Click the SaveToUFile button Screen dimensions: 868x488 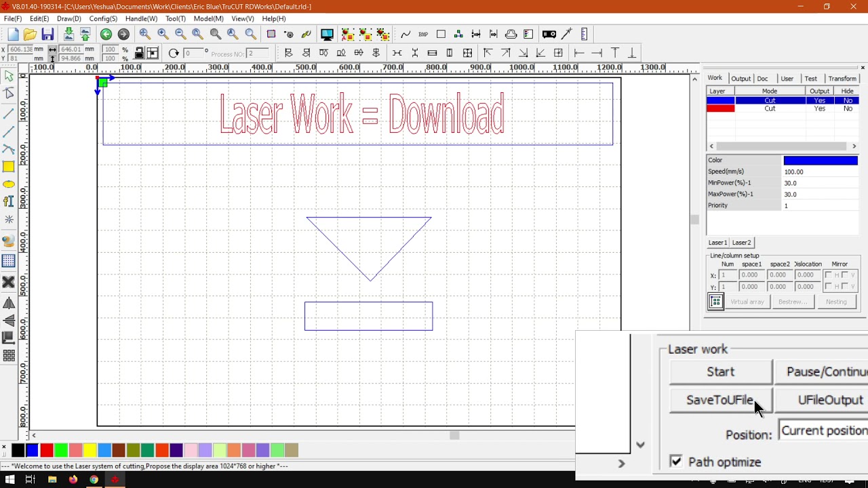coord(720,400)
